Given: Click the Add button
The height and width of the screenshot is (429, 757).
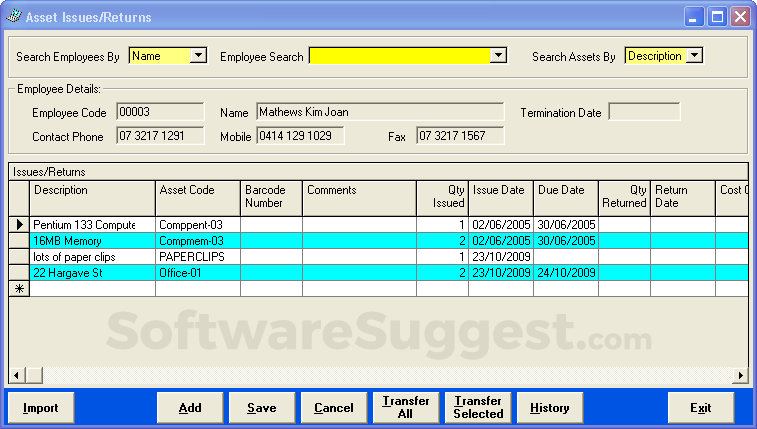Looking at the screenshot, I should point(190,408).
